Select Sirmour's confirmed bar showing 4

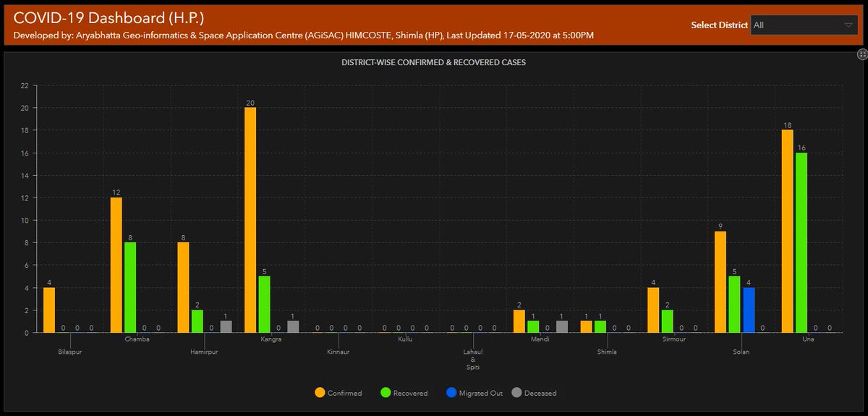tap(654, 310)
